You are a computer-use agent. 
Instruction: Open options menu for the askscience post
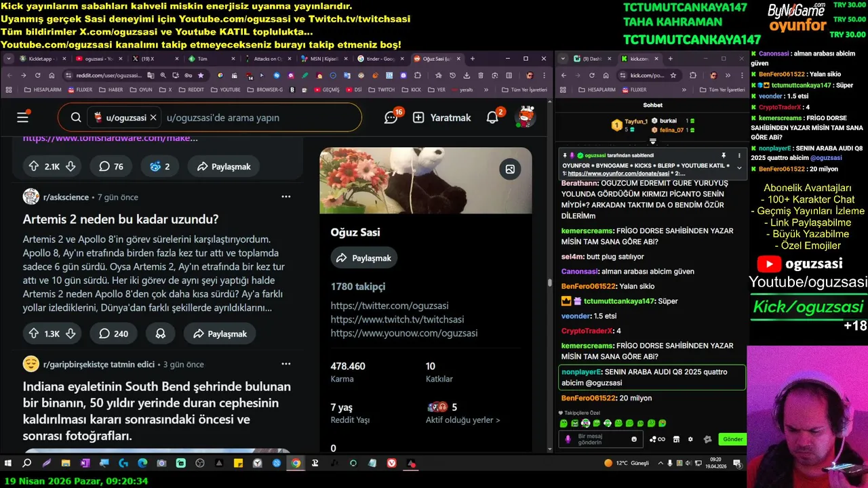[286, 197]
